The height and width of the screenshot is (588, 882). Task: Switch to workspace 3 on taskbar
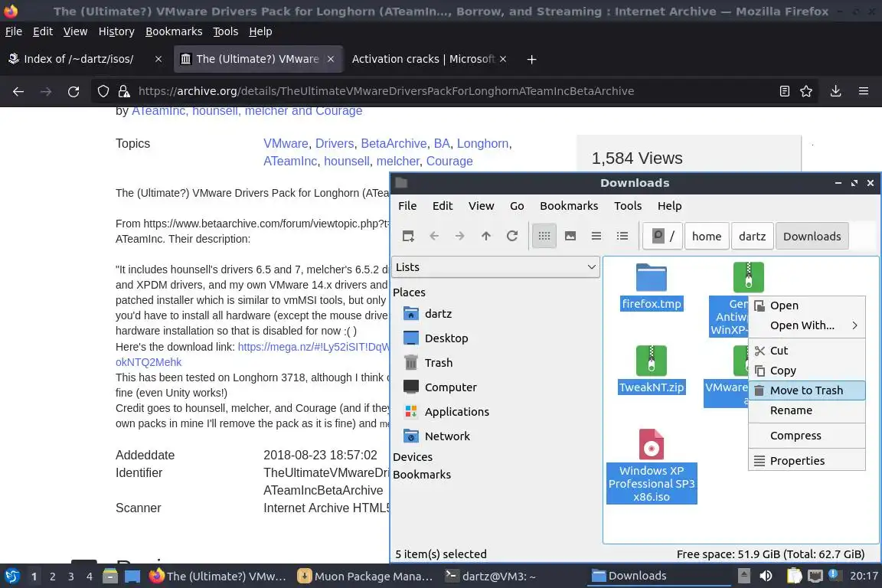pyautogui.click(x=71, y=577)
